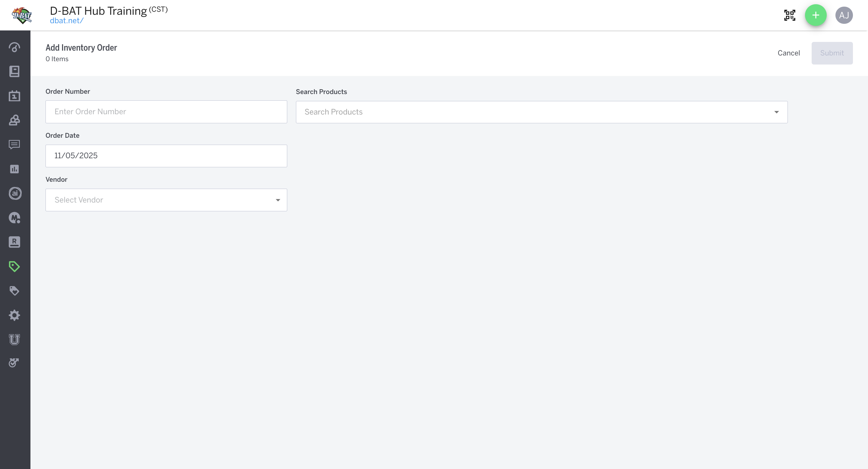
Task: Click the dbat.net/ link
Action: click(x=66, y=21)
